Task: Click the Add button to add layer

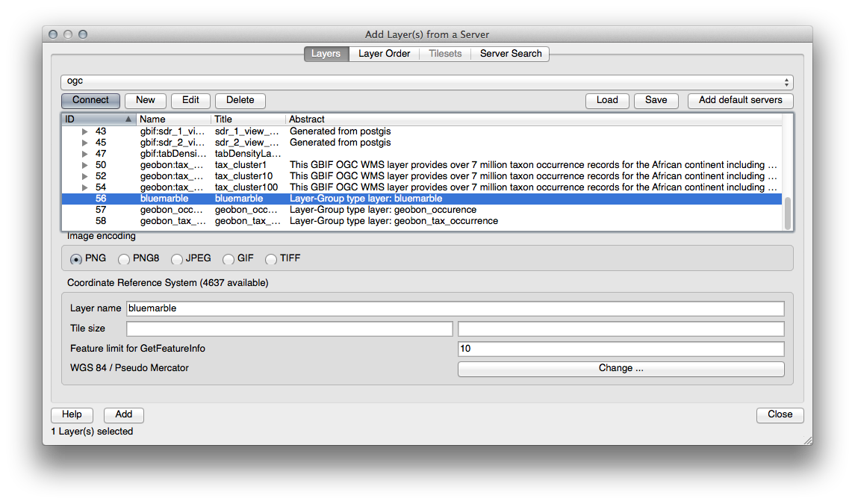Action: pyautogui.click(x=124, y=414)
